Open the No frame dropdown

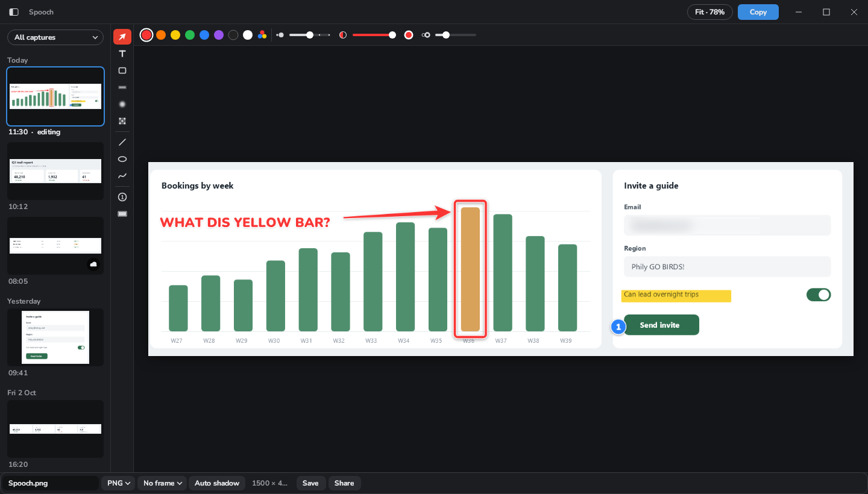tap(162, 483)
